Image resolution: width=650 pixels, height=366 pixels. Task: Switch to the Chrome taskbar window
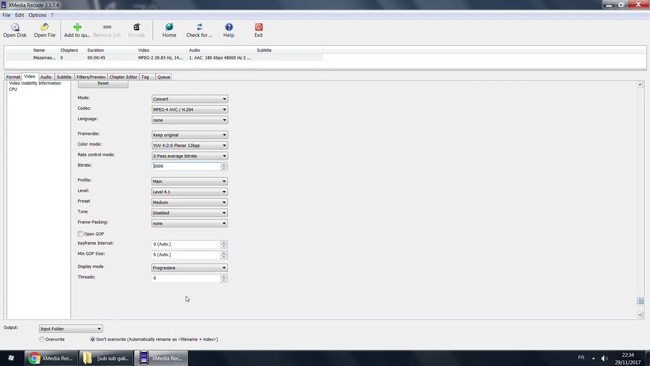click(x=51, y=358)
